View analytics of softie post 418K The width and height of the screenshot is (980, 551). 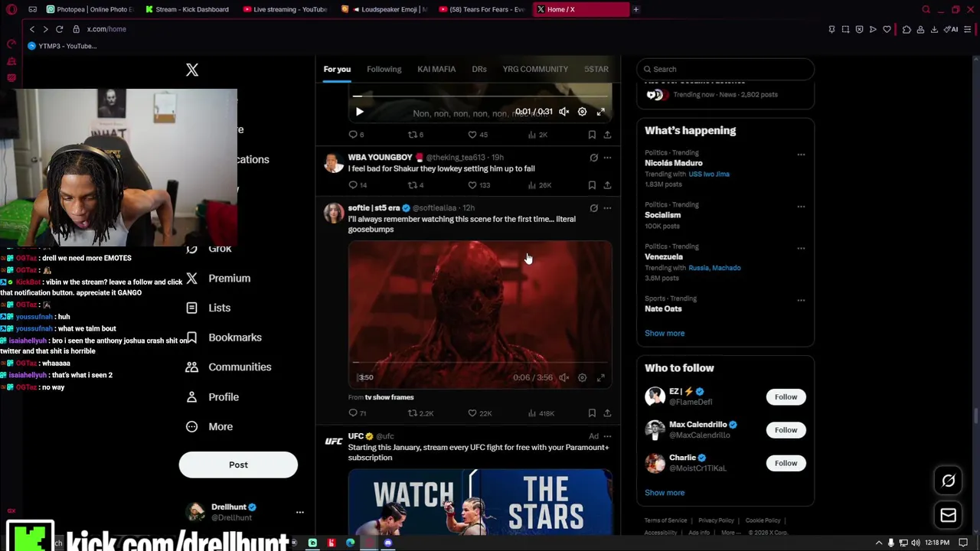click(x=541, y=413)
